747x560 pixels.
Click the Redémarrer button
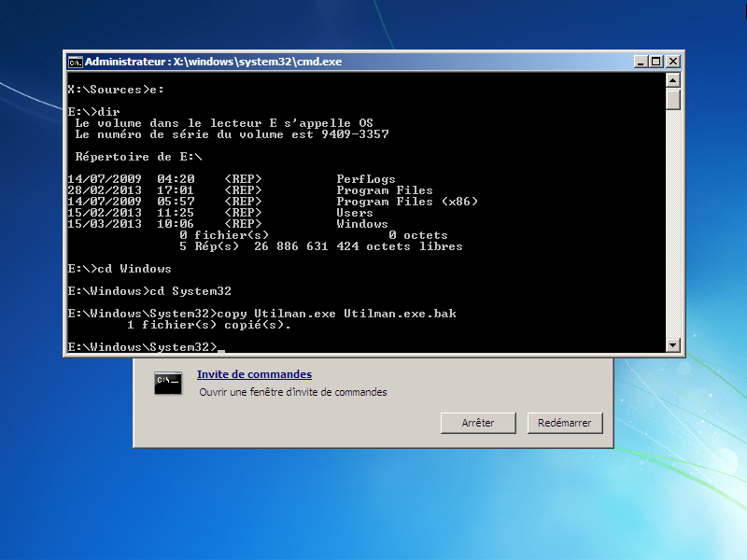pyautogui.click(x=565, y=423)
